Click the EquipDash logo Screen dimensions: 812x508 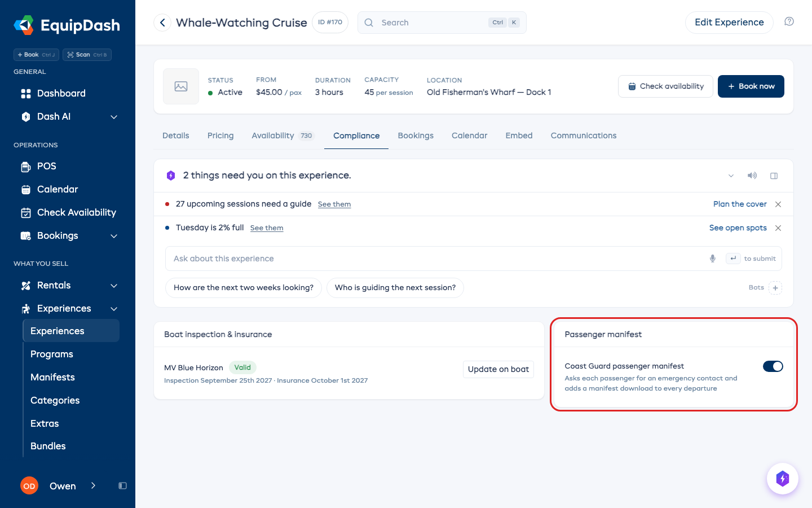click(x=67, y=25)
